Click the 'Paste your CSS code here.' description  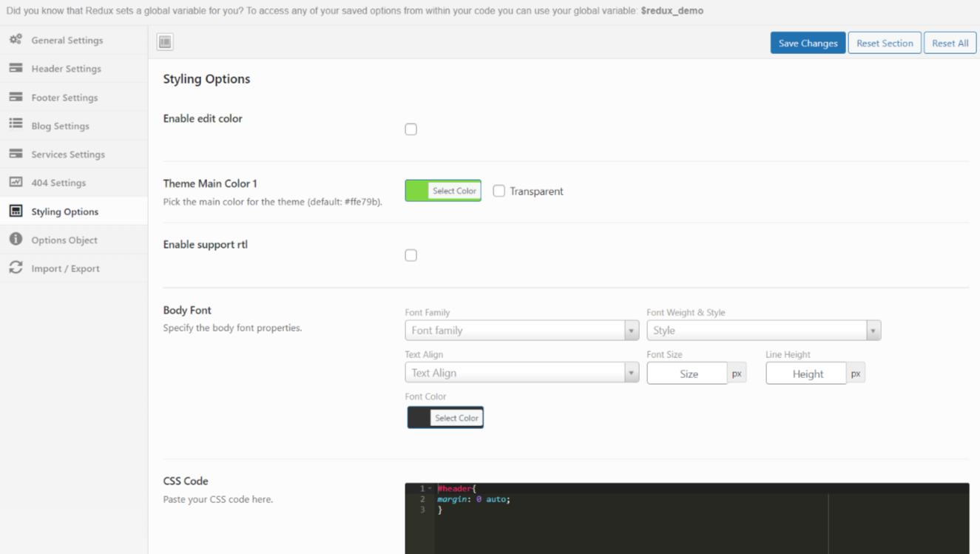pos(218,499)
